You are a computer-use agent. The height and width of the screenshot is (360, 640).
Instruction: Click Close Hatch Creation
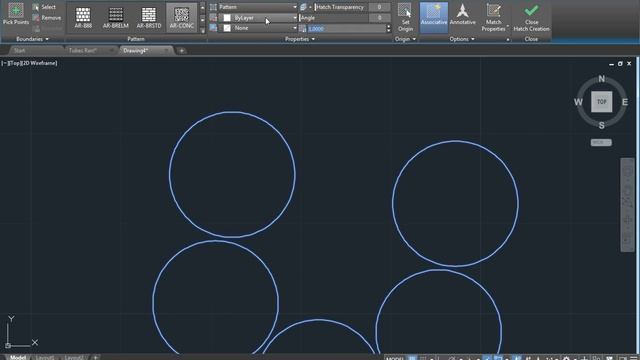pos(531,18)
